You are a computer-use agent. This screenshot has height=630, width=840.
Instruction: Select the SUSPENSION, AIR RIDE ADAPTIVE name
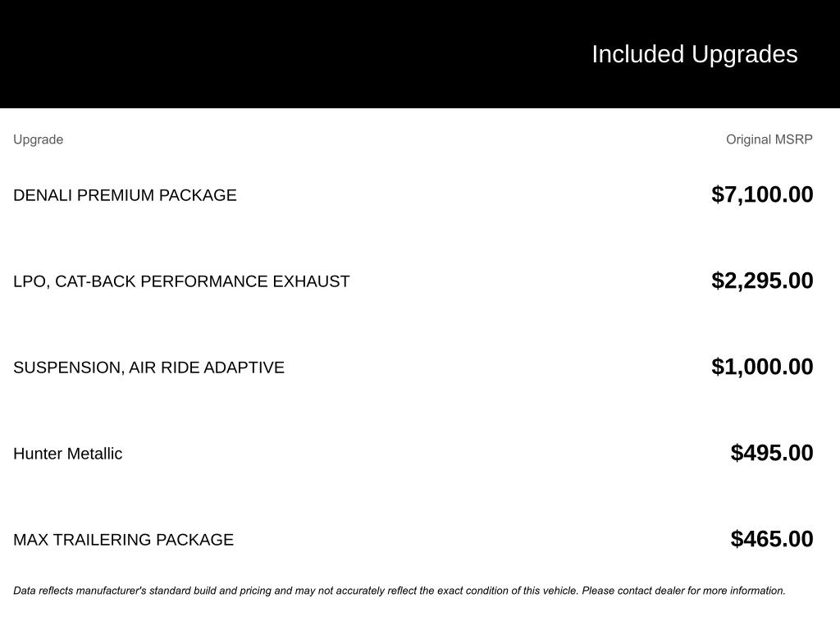point(148,367)
